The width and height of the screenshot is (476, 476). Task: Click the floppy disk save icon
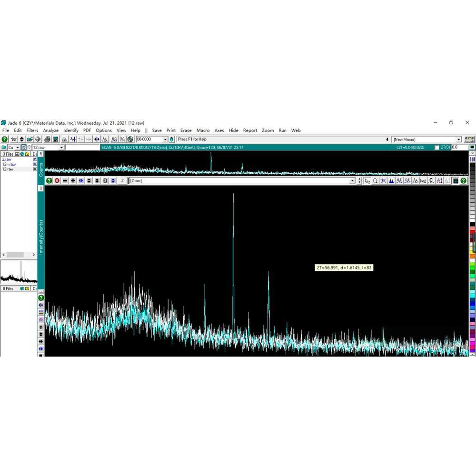coord(56,139)
